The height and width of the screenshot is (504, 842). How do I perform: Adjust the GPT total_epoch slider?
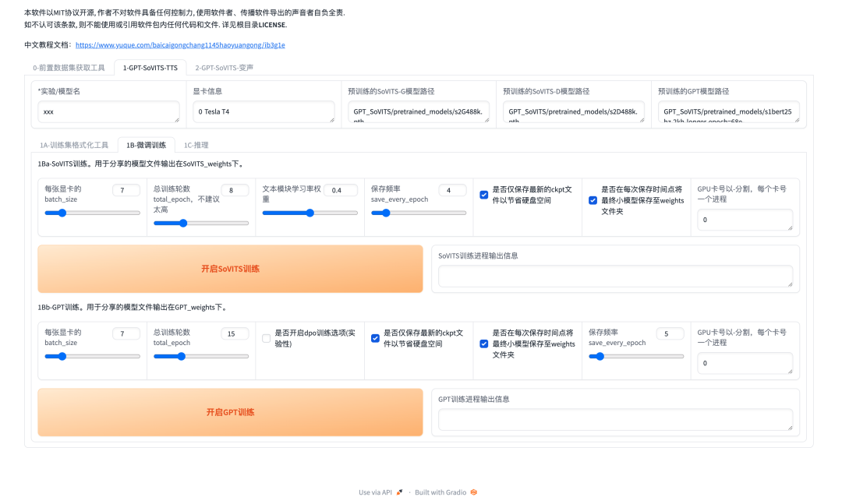click(x=201, y=357)
